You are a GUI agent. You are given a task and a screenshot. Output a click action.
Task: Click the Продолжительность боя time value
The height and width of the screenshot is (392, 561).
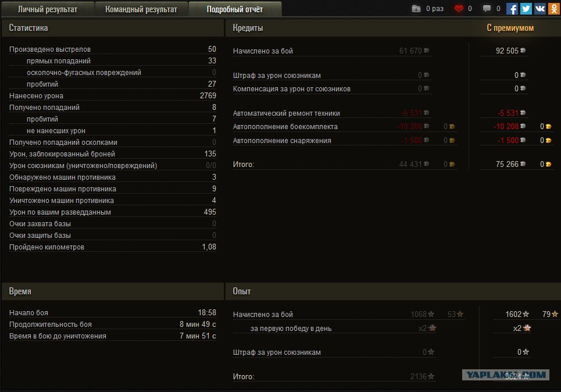tap(198, 325)
